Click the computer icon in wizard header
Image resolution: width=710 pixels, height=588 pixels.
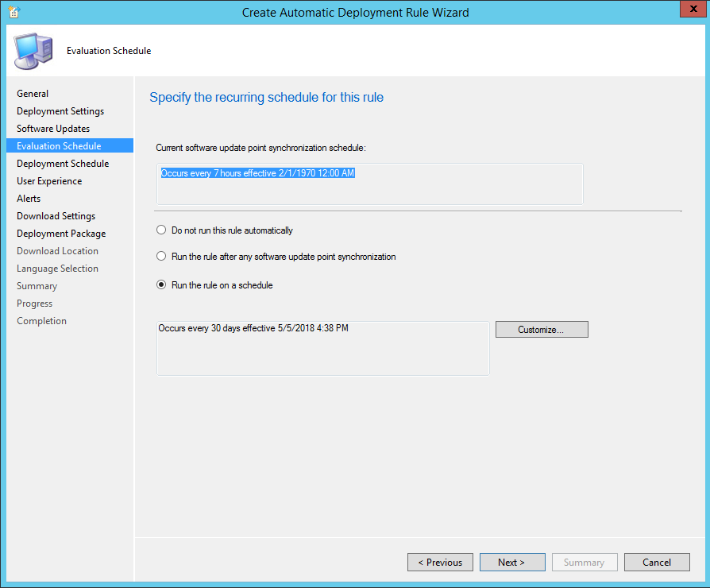pyautogui.click(x=33, y=51)
